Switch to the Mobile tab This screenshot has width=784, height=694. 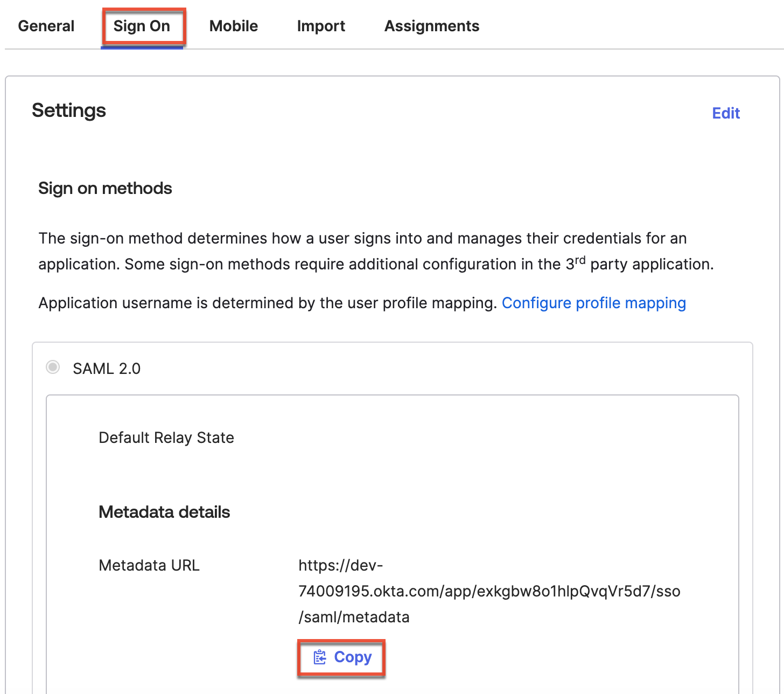[233, 25]
